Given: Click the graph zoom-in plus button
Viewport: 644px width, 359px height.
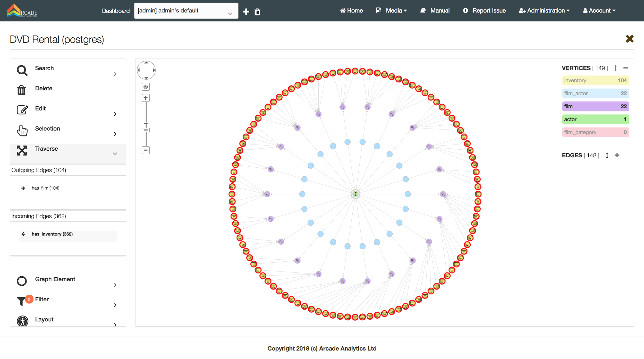Looking at the screenshot, I should (x=146, y=98).
